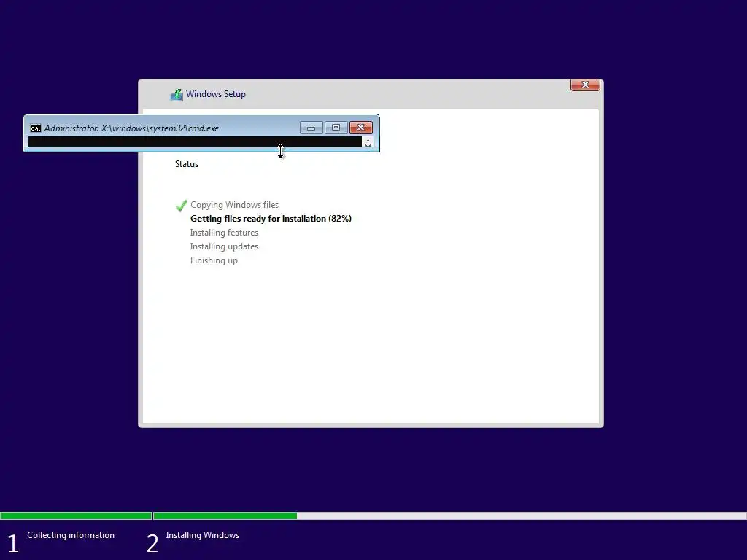Click the Installing Windows step label
Image resolution: width=747 pixels, height=560 pixels.
pos(203,535)
